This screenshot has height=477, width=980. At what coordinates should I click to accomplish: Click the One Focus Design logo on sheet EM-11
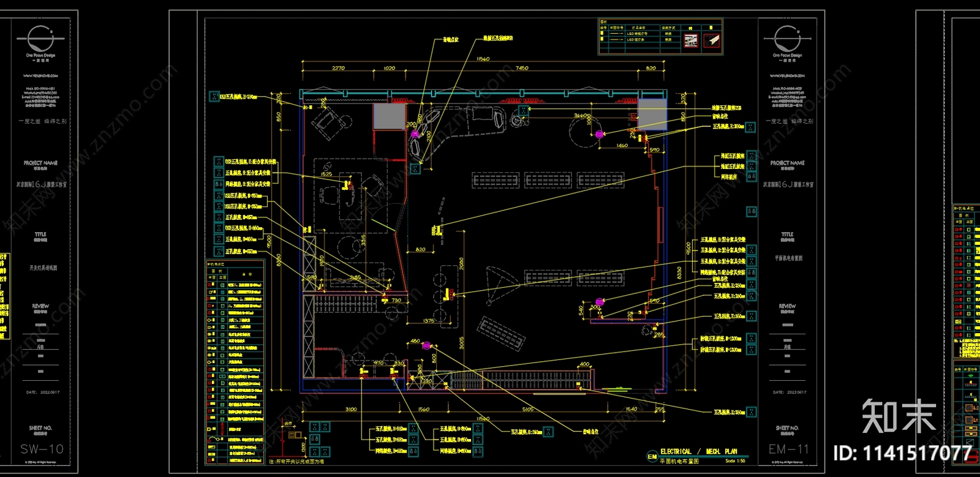click(788, 39)
